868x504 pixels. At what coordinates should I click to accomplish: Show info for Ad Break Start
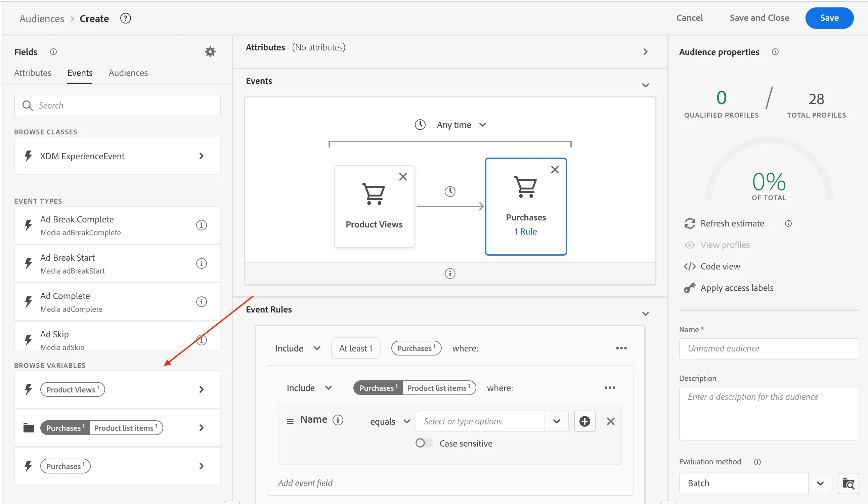point(201,263)
